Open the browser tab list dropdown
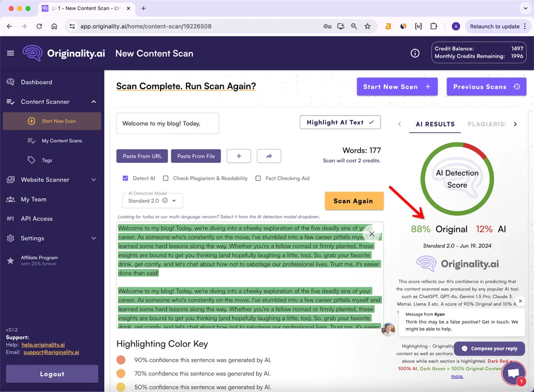 [526, 8]
